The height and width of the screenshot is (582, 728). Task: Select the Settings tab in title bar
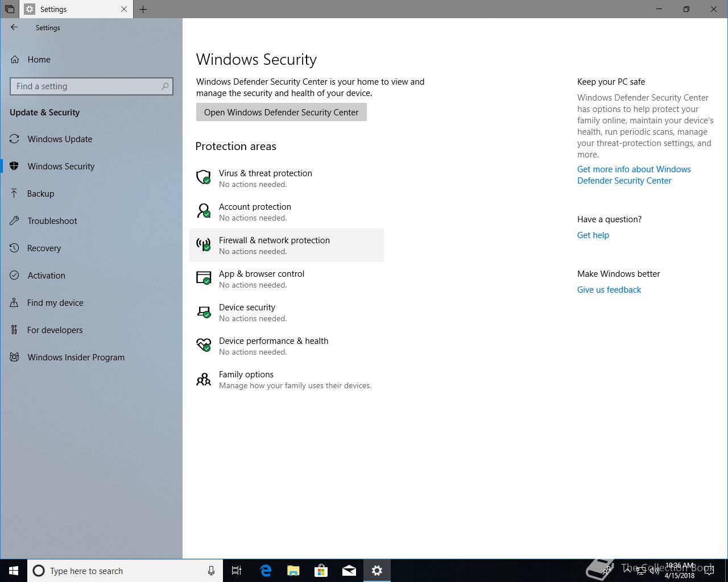tap(77, 9)
